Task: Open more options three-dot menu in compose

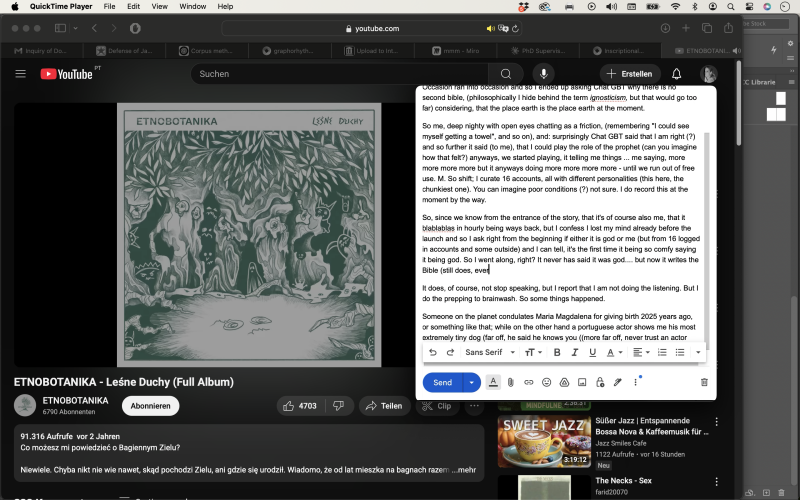Action: (x=635, y=382)
